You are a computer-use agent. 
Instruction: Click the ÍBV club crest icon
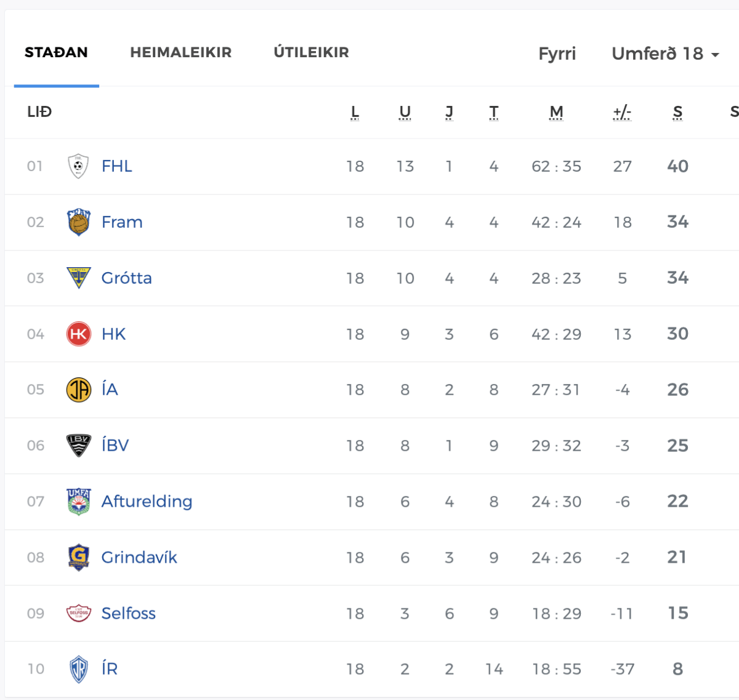click(x=78, y=446)
